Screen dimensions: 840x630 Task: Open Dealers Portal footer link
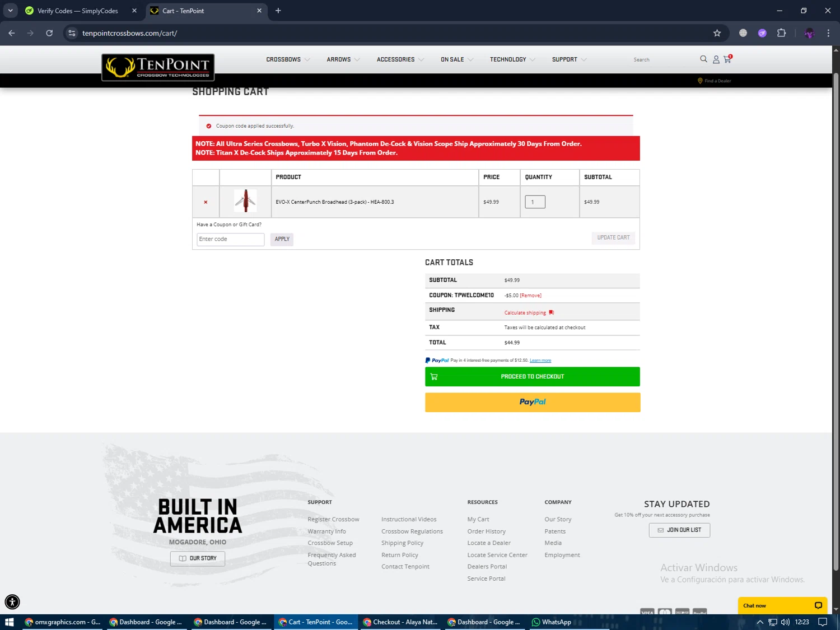click(487, 567)
